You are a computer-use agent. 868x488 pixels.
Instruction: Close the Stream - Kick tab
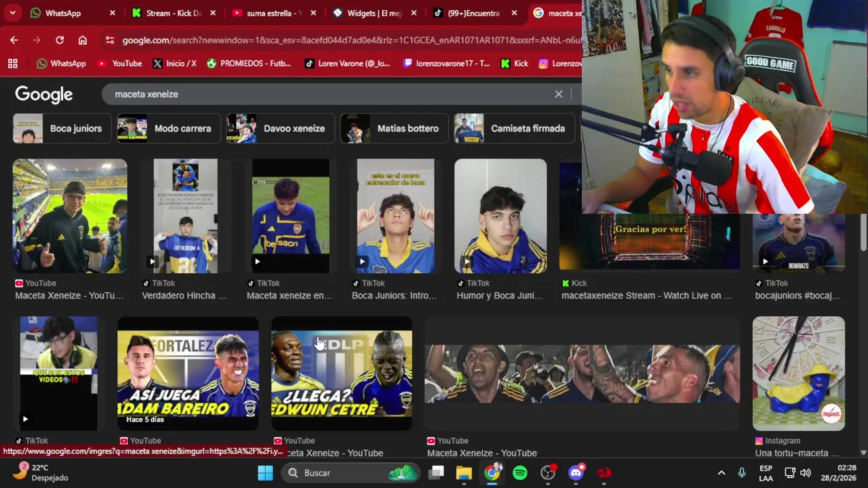point(213,13)
